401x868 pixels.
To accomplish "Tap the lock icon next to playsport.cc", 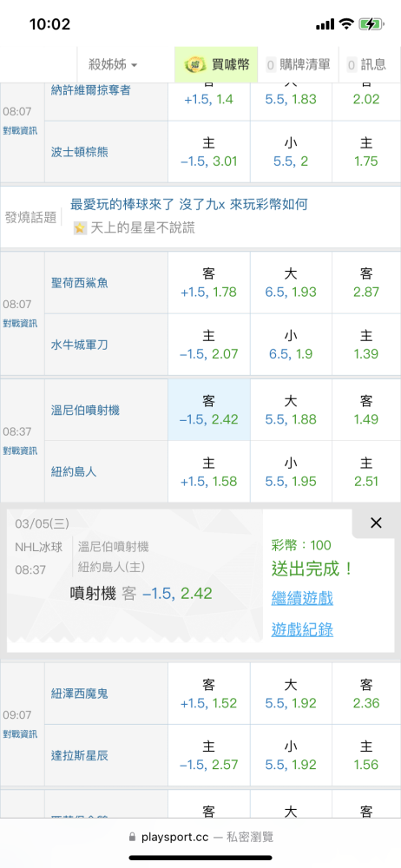I will pos(132,837).
